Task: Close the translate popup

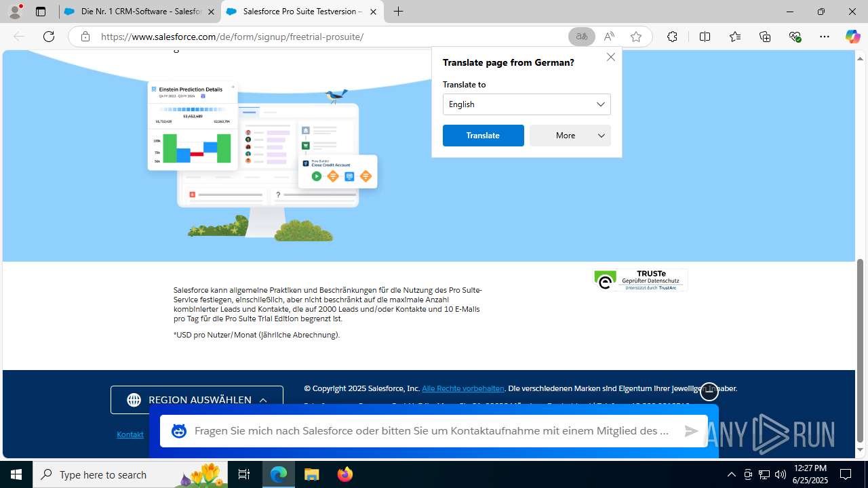Action: [x=610, y=57]
